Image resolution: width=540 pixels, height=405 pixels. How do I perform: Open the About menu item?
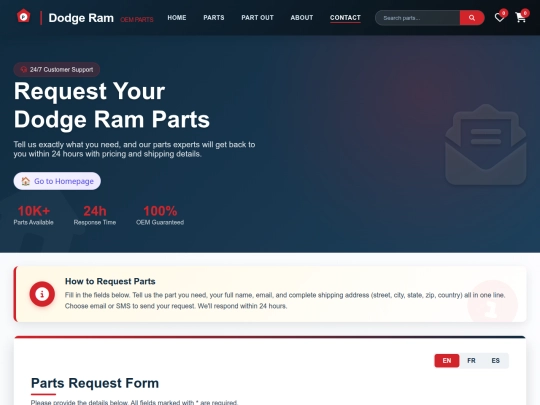pos(302,18)
